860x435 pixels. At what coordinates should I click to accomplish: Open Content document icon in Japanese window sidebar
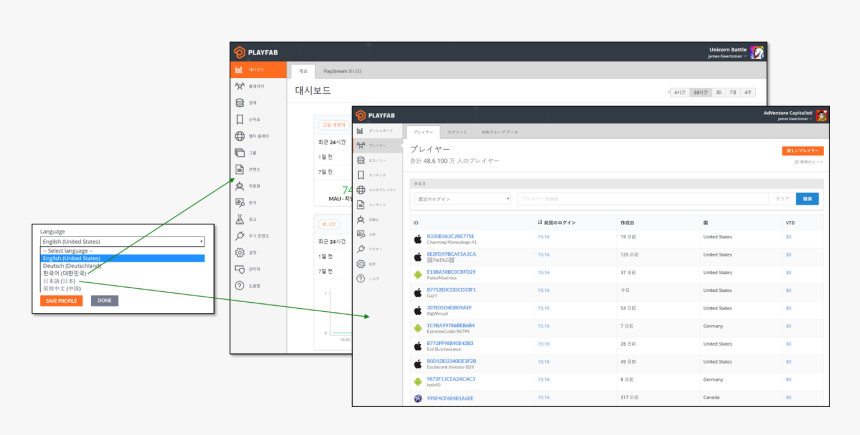coord(360,205)
